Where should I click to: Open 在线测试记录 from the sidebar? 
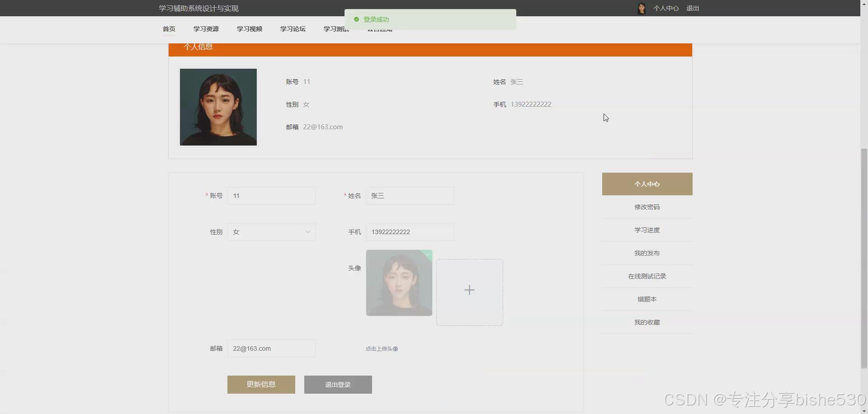coord(647,276)
